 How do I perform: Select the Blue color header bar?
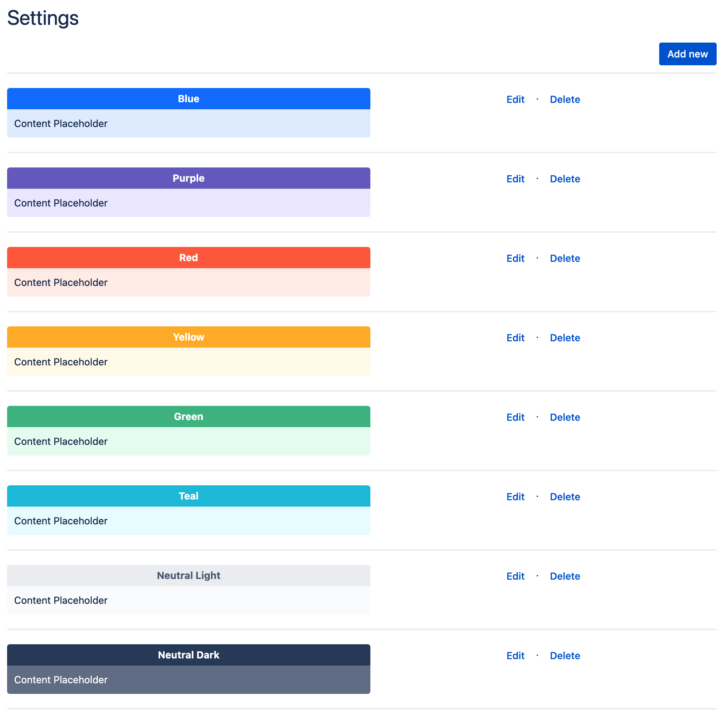188,98
